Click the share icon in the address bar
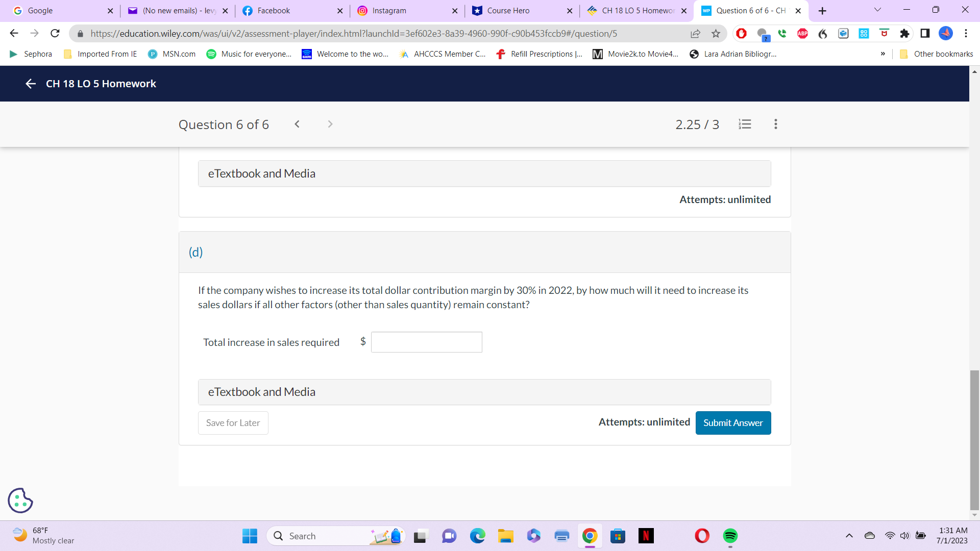The width and height of the screenshot is (980, 551). pyautogui.click(x=696, y=33)
